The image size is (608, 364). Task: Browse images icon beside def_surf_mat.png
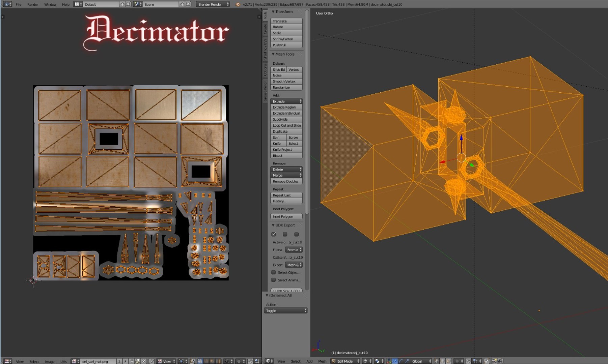pos(76,361)
